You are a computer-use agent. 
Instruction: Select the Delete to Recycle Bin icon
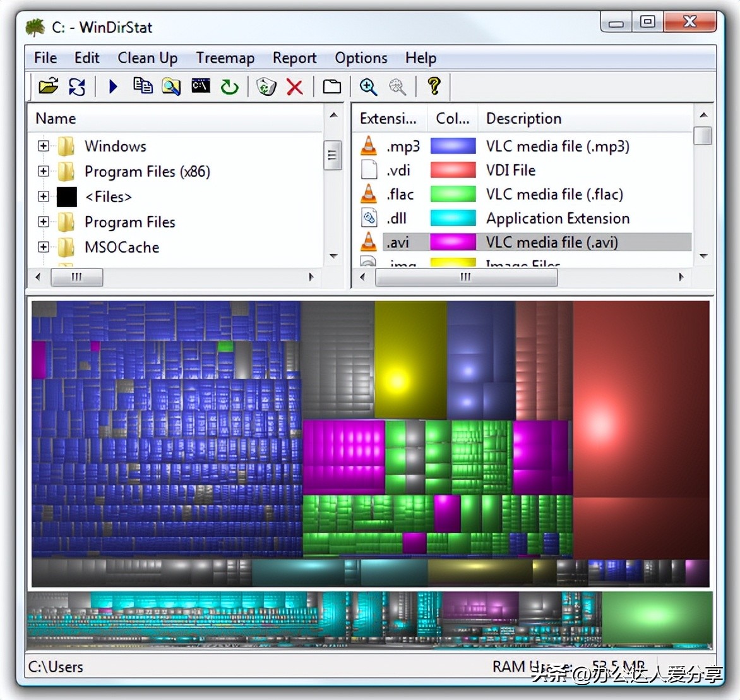[x=265, y=87]
